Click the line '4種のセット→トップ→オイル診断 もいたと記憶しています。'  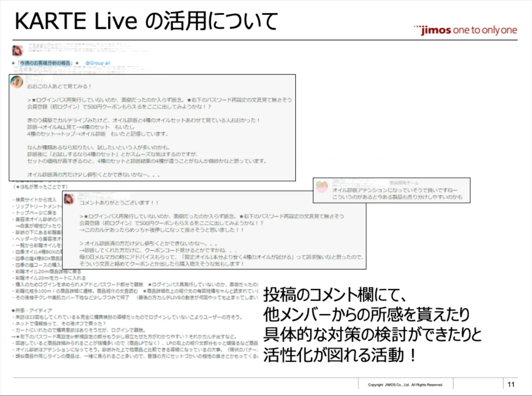[98, 134]
